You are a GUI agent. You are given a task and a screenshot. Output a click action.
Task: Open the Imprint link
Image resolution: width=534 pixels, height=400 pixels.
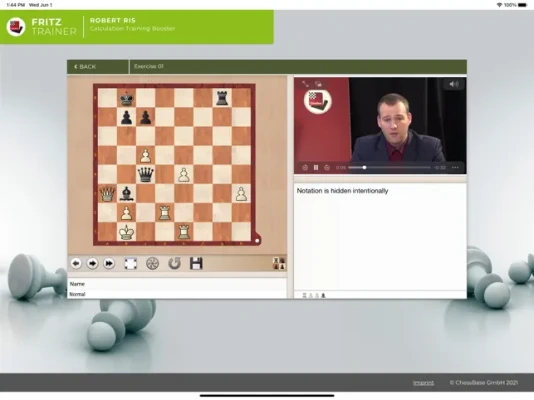pyautogui.click(x=423, y=383)
